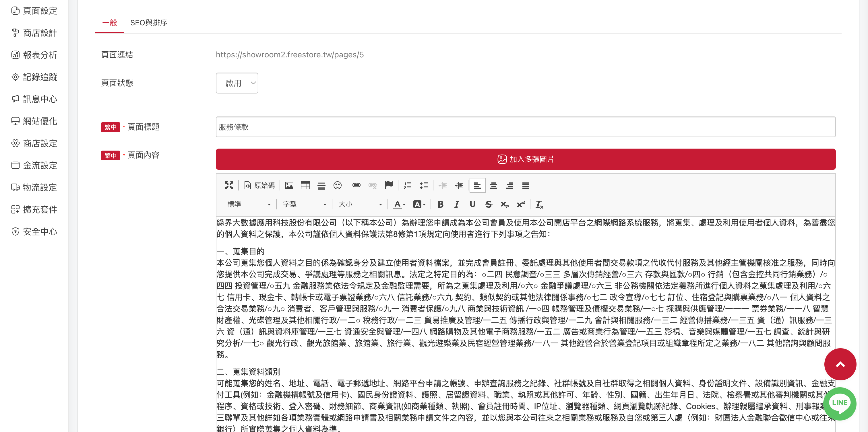This screenshot has height=432, width=868.
Task: Toggle align left
Action: click(477, 185)
